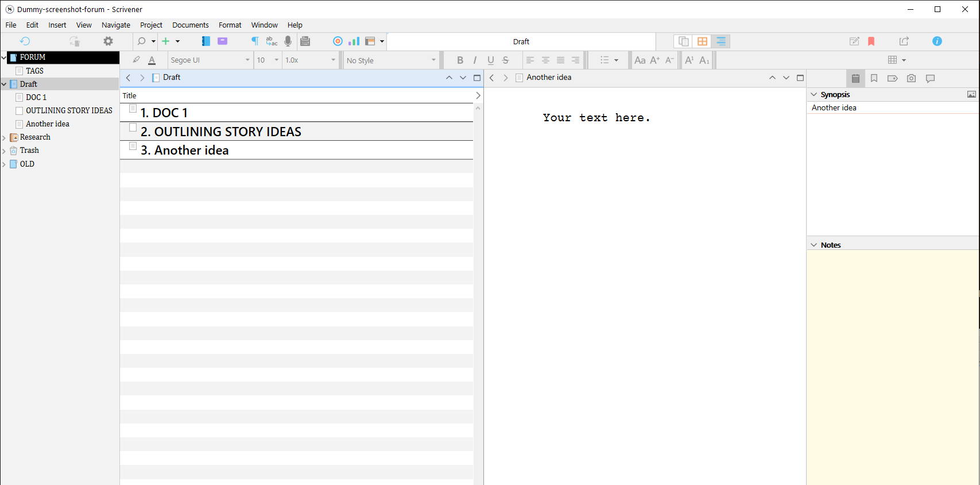Toggle Strikethrough formatting
The width and height of the screenshot is (980, 485).
(505, 60)
